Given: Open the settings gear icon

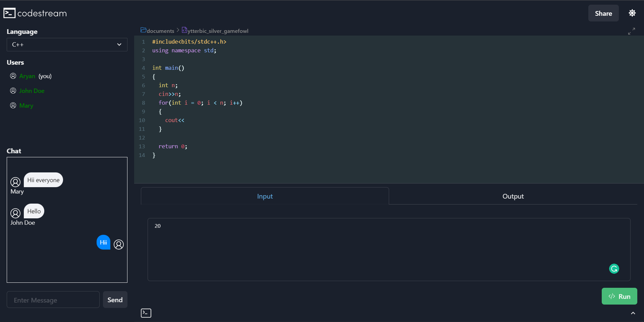Looking at the screenshot, I should coord(632,13).
